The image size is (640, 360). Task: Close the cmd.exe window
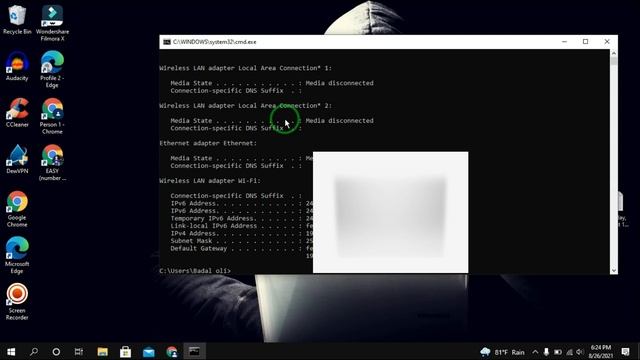point(607,42)
